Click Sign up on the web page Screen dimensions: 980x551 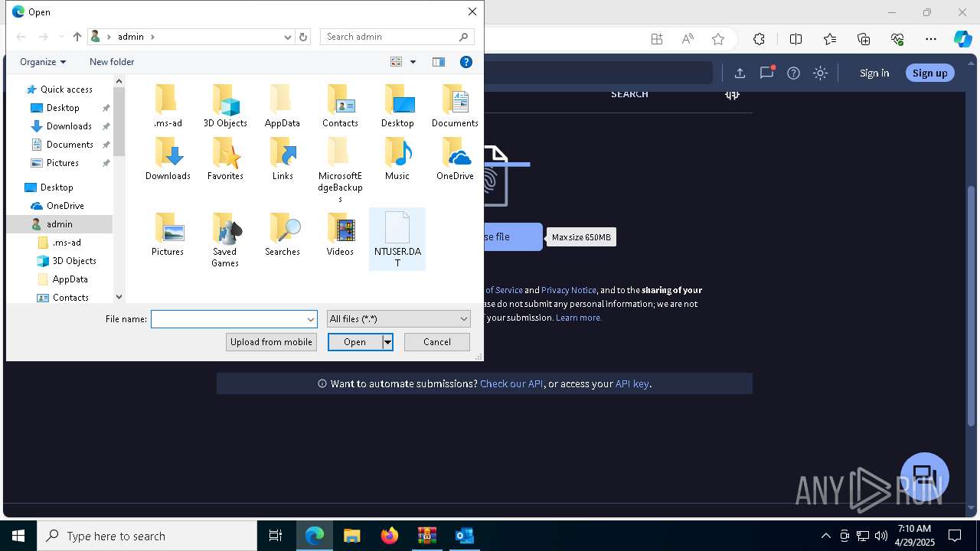point(930,73)
